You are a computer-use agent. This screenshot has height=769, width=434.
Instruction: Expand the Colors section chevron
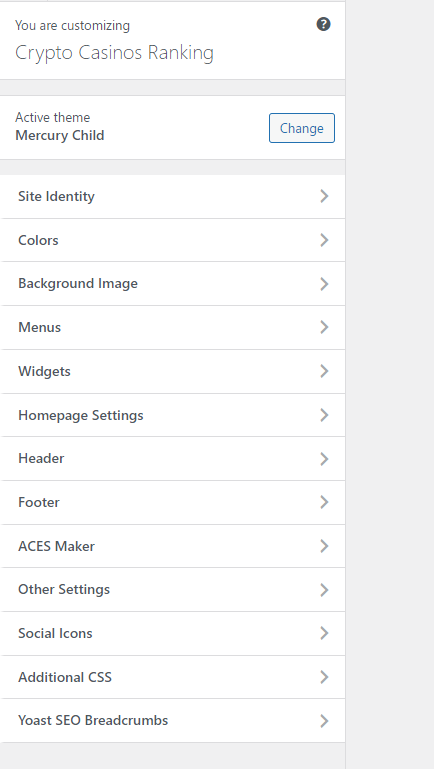pos(324,240)
